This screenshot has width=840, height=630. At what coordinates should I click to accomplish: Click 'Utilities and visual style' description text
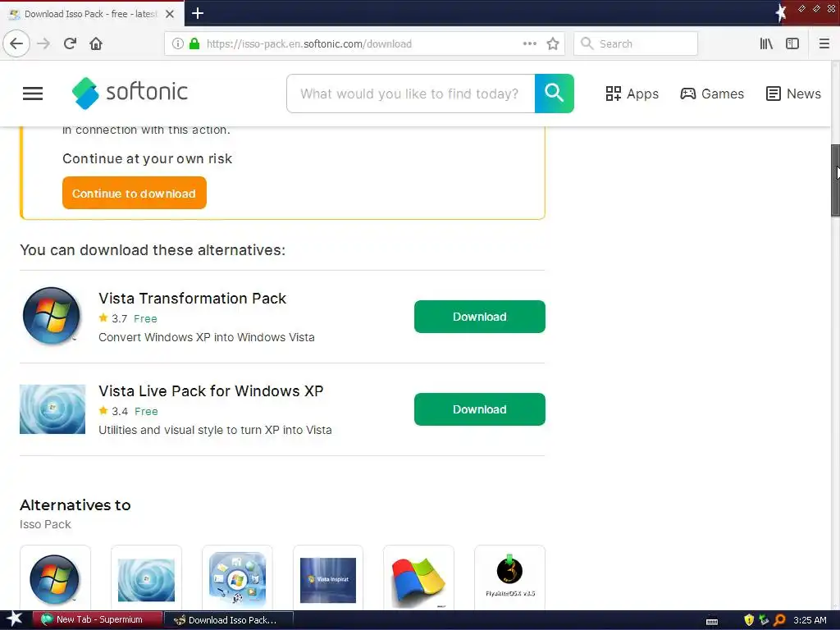215,430
